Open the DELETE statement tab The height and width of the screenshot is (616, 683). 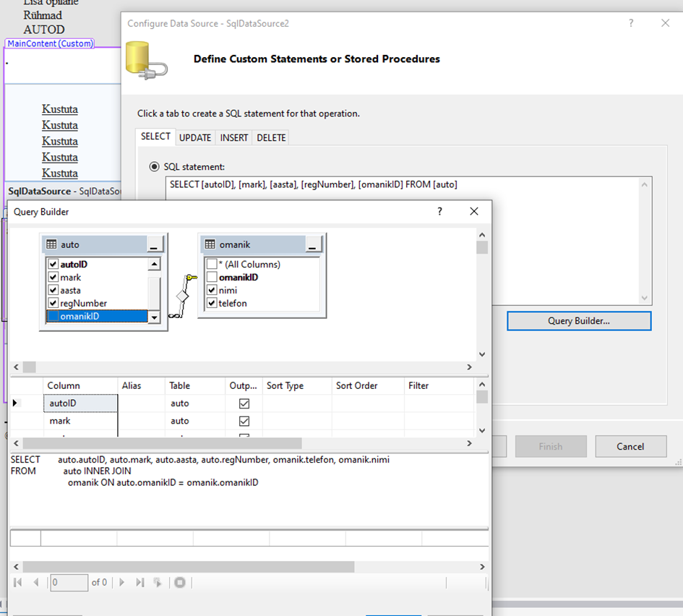(271, 137)
